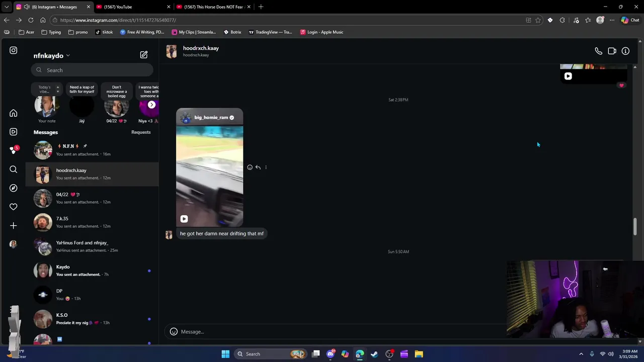The image size is (644, 362).
Task: Open the 7.k.35 conversation
Action: pos(92,222)
